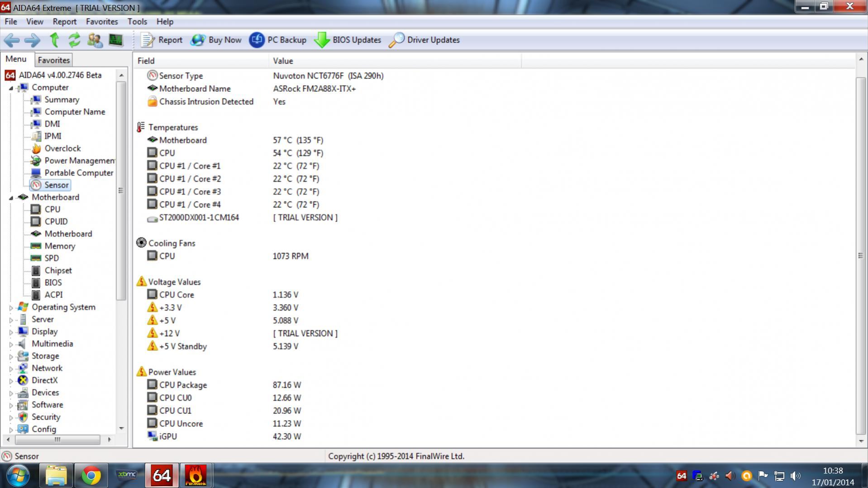This screenshot has height=488, width=868.
Task: Generate a Report from the toolbar
Action: 162,40
